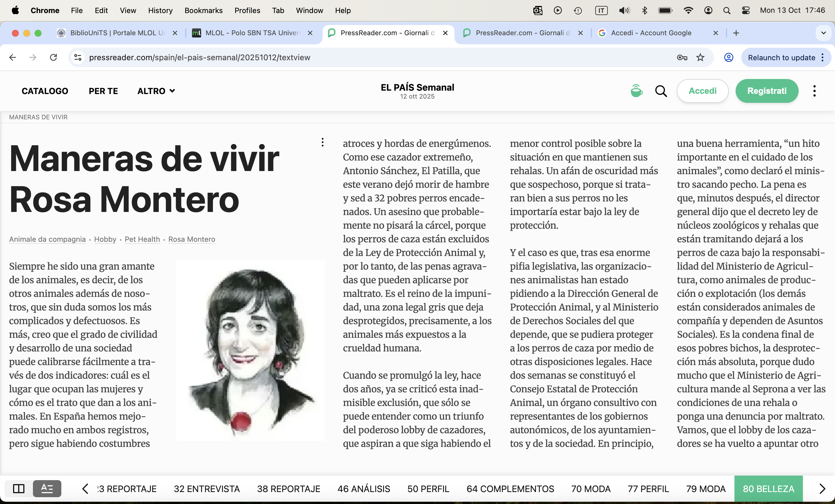Screen dimensions: 835x504
Task: Open the Bookmarks menu in the menu bar
Action: pyautogui.click(x=203, y=11)
